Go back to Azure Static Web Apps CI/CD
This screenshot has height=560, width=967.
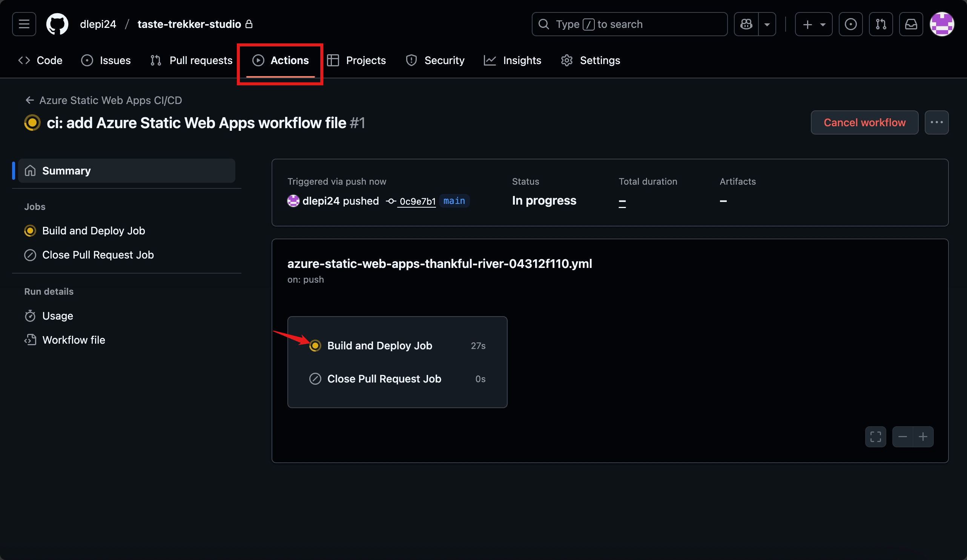104,100
